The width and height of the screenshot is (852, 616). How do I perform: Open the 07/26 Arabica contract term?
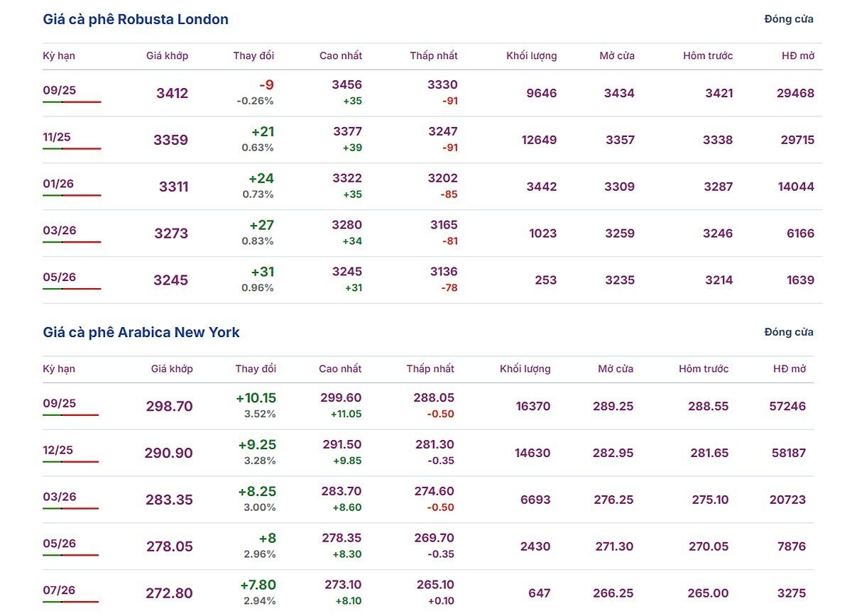59,590
